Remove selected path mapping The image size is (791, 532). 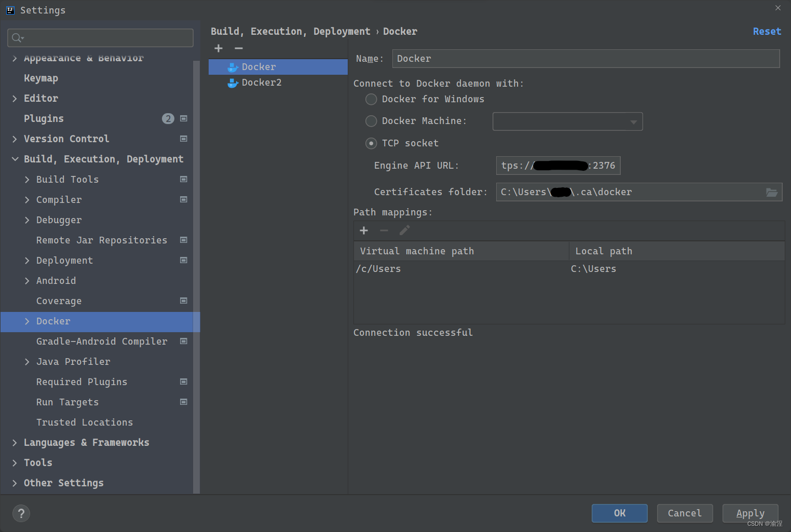[x=384, y=230]
